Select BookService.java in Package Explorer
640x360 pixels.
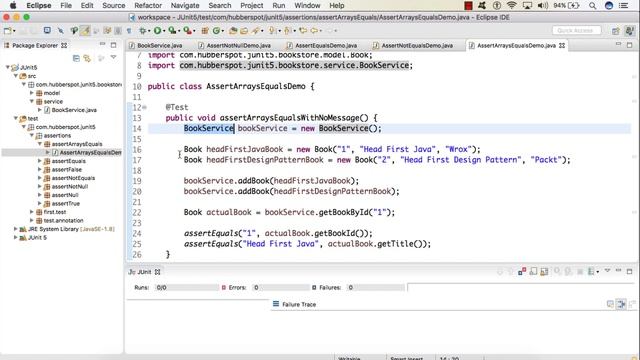point(74,110)
